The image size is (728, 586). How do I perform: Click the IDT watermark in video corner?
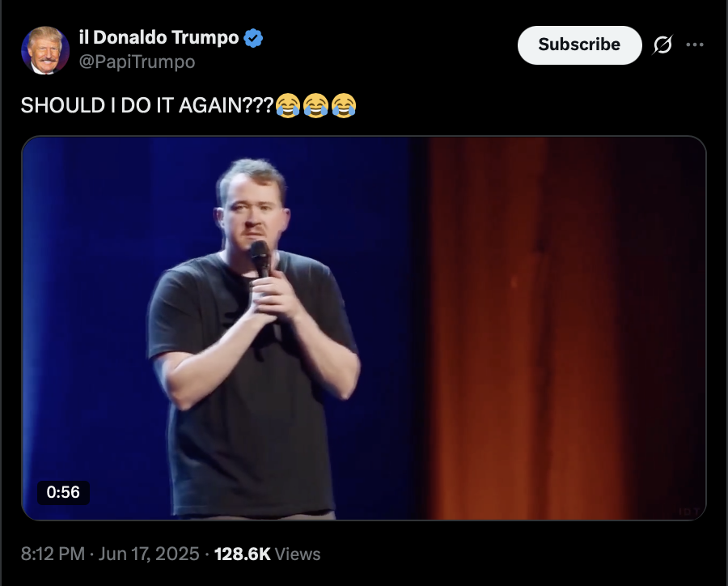689,512
